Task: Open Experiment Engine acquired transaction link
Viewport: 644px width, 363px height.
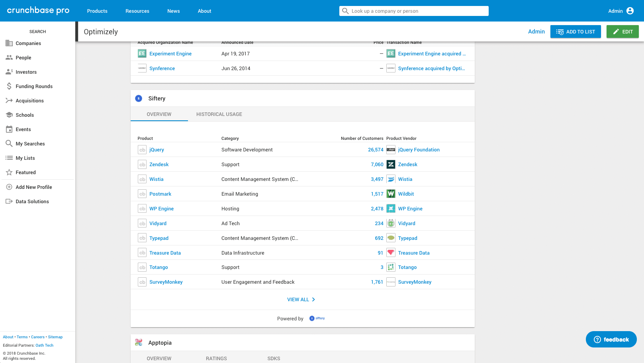Action: 432,54
